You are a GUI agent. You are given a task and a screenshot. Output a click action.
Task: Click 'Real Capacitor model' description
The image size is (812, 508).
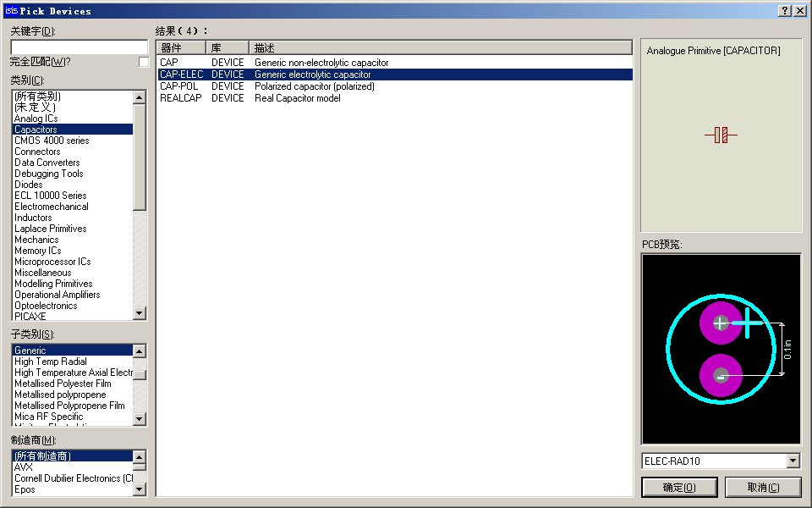point(297,98)
